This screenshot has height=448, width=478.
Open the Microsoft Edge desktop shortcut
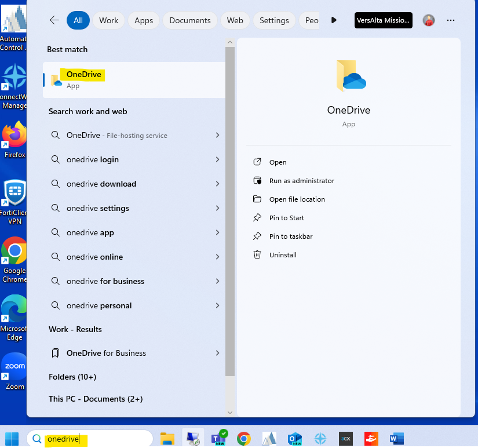13,318
